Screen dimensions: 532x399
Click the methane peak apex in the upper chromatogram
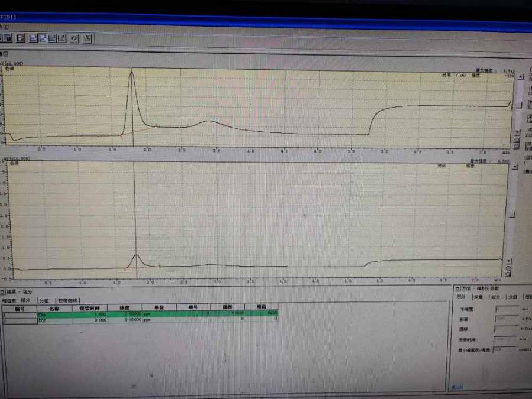coord(132,72)
